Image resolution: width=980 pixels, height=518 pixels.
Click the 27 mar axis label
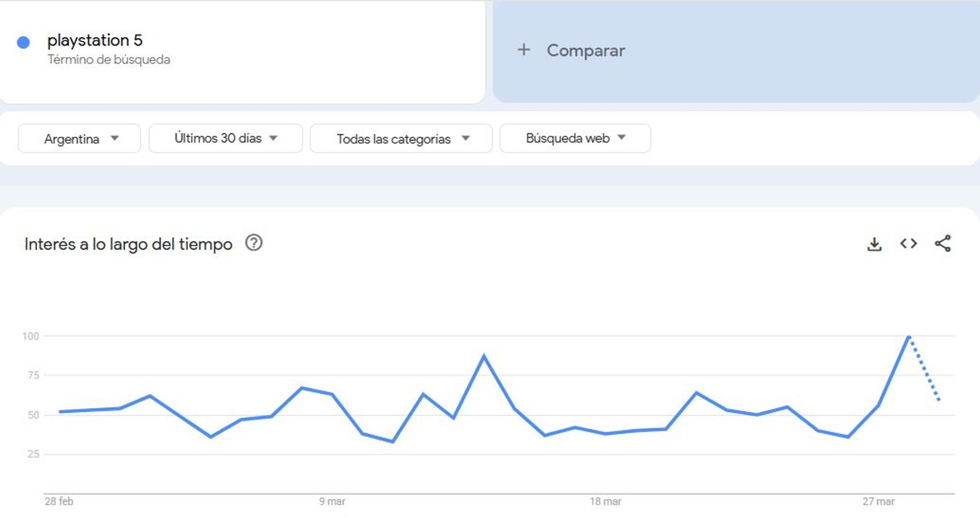879,501
